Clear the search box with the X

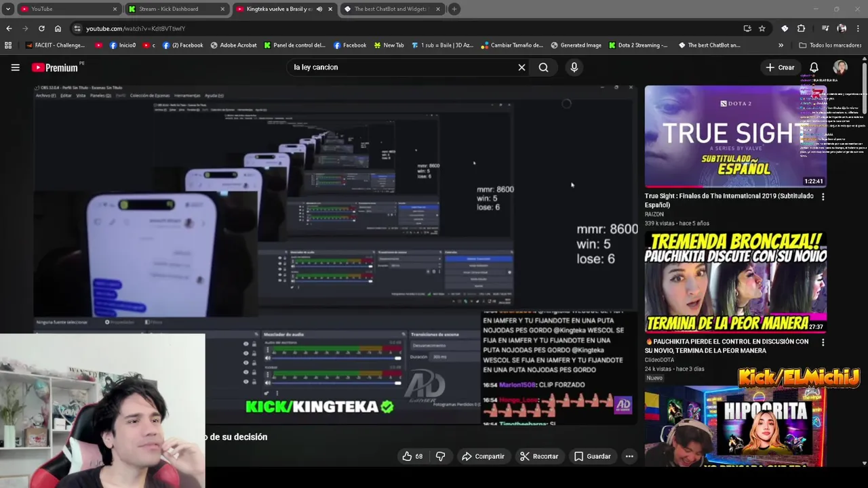(521, 67)
